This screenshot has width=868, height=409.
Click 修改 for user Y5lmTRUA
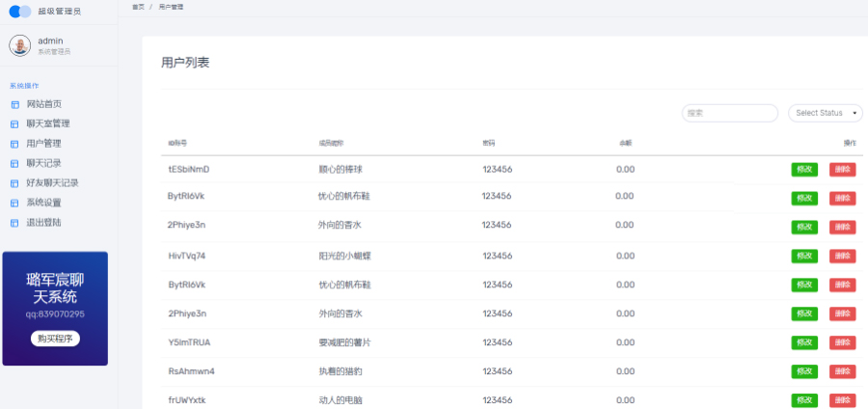803,343
